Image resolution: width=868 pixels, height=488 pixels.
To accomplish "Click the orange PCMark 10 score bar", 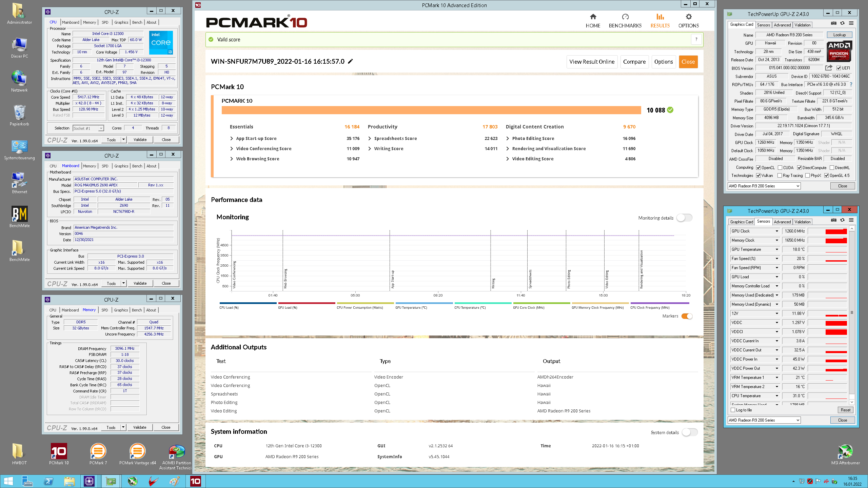I will pyautogui.click(x=431, y=110).
